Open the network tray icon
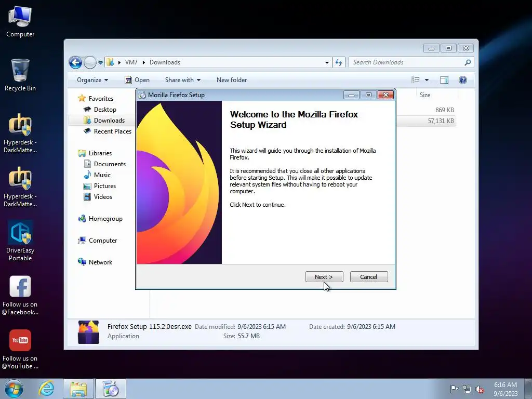 tap(467, 389)
